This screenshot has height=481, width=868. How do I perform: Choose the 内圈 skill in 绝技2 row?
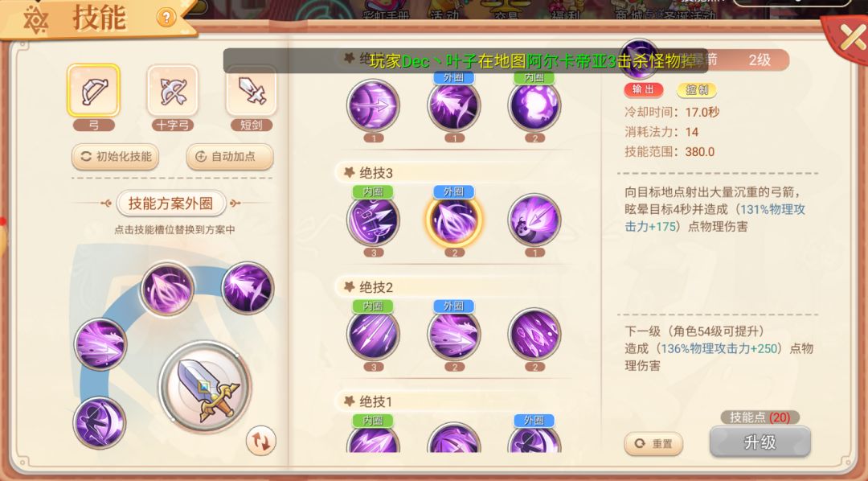(373, 335)
